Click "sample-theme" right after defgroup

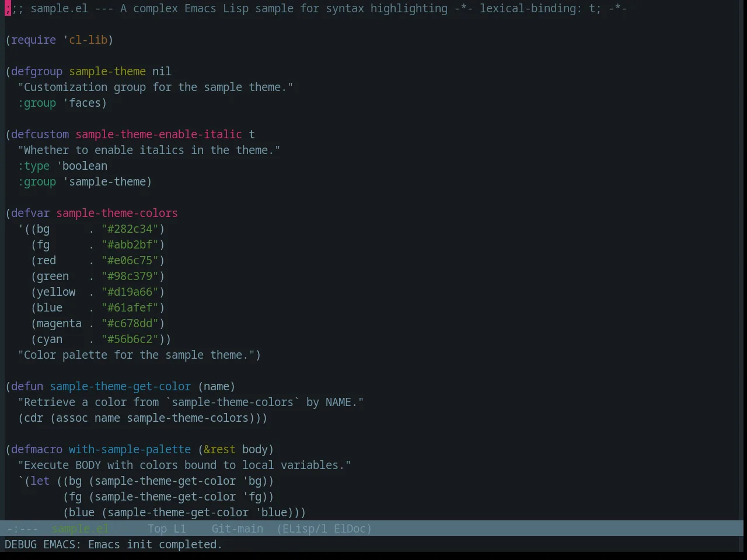tap(107, 71)
